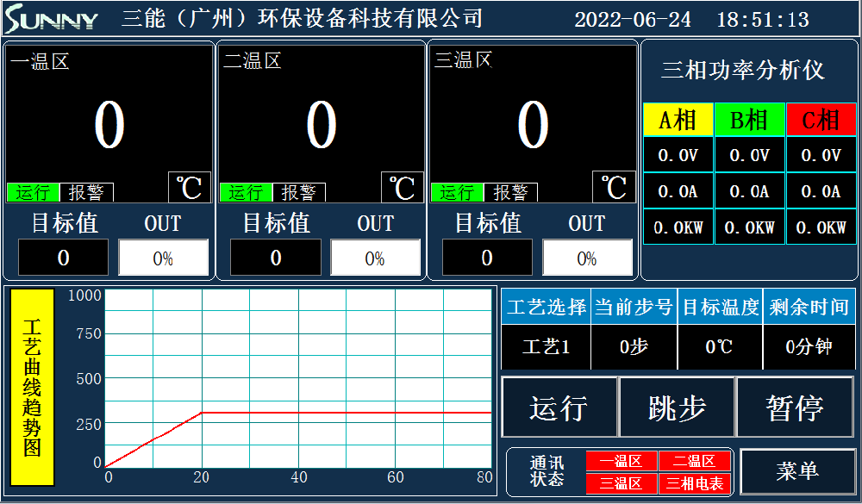Click the ℃ unit icon in 一温区
Viewport: 862px width, 504px height.
(x=189, y=187)
